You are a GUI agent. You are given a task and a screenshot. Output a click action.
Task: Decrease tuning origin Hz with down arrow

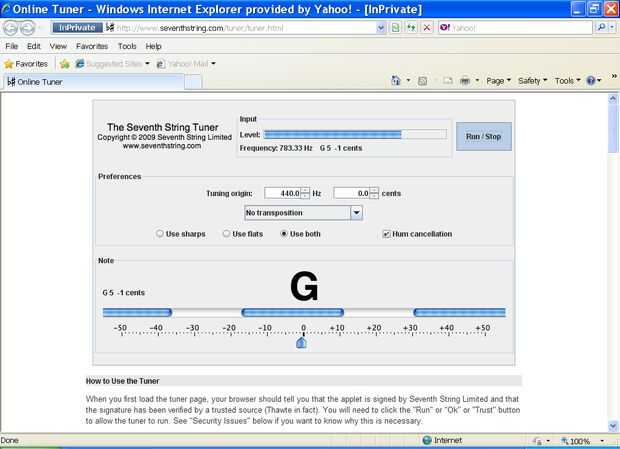(x=305, y=196)
